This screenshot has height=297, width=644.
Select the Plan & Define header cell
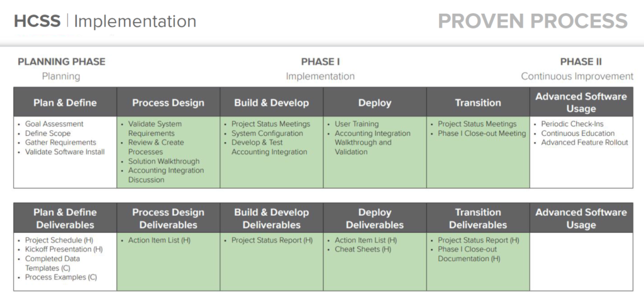65,103
